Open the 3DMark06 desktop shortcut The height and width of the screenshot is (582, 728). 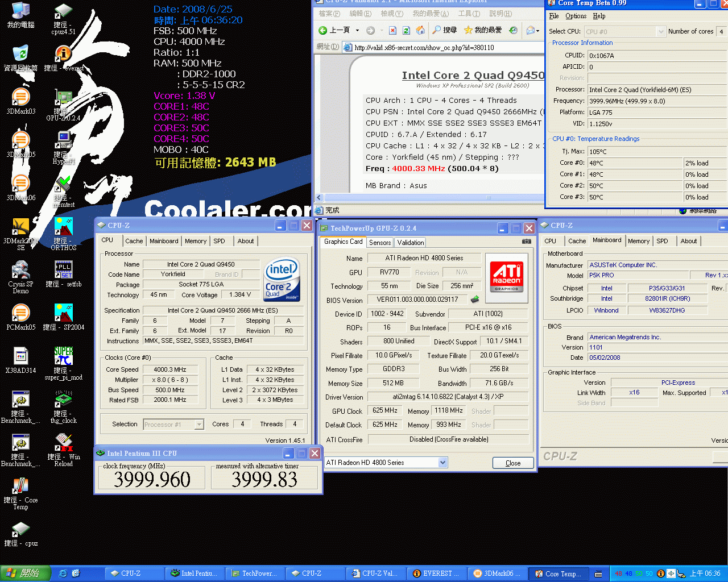(x=20, y=188)
